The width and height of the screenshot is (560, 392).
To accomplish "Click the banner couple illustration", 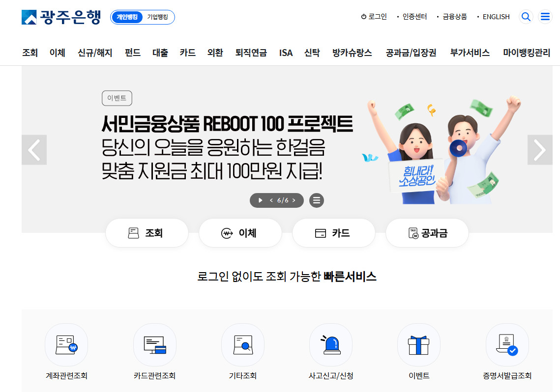I will (442, 150).
